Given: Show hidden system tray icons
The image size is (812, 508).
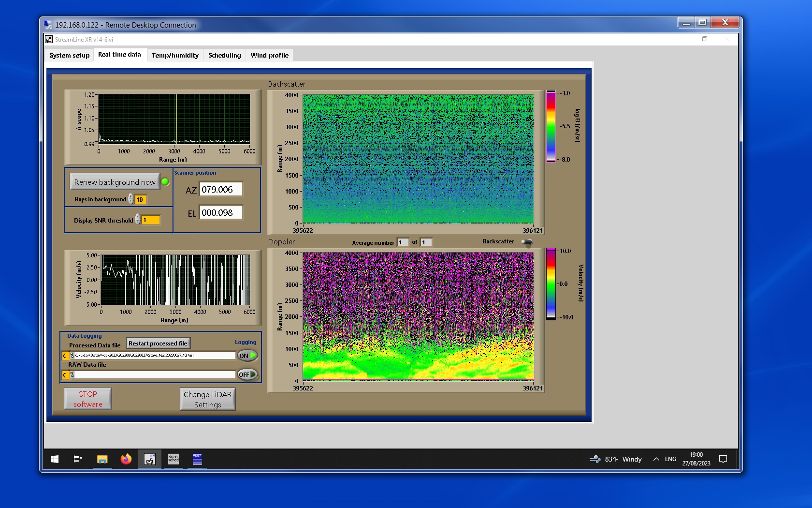Looking at the screenshot, I should tap(656, 459).
